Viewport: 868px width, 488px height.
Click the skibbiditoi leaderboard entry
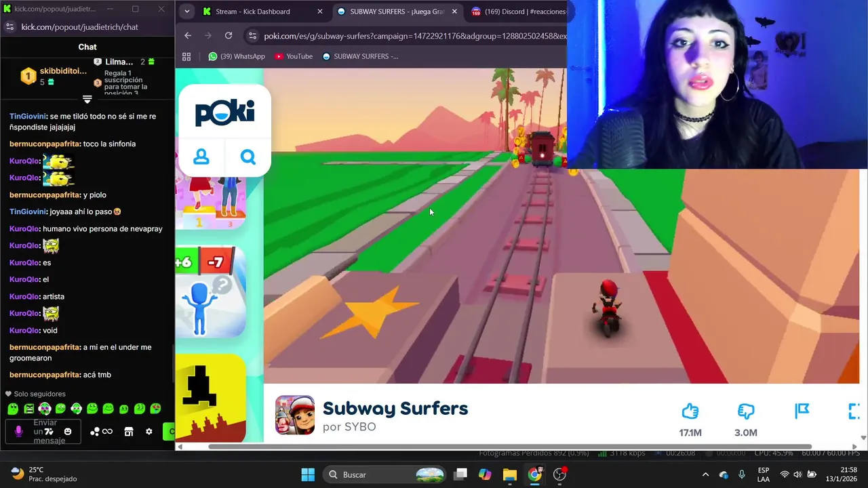pos(54,76)
